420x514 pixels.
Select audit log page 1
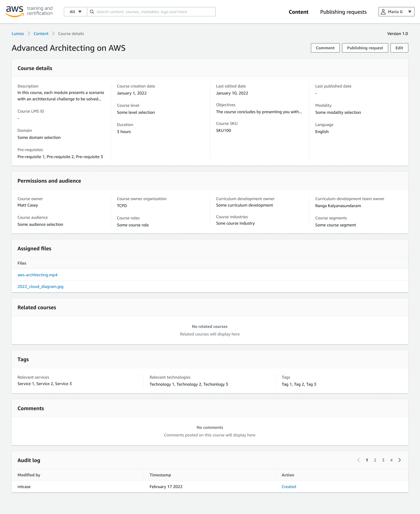coord(367,460)
